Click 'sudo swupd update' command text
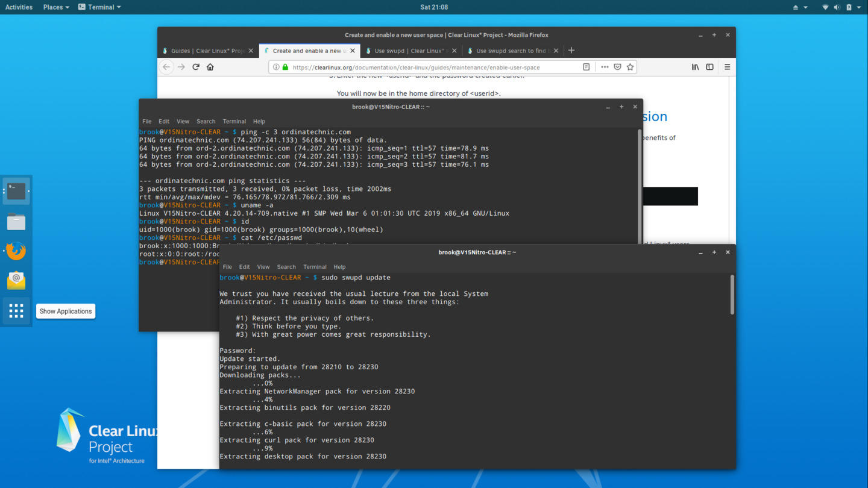The width and height of the screenshot is (868, 488). (x=356, y=278)
